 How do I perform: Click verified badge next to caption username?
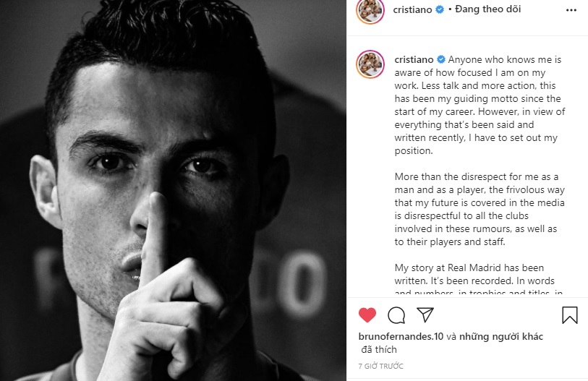441,59
